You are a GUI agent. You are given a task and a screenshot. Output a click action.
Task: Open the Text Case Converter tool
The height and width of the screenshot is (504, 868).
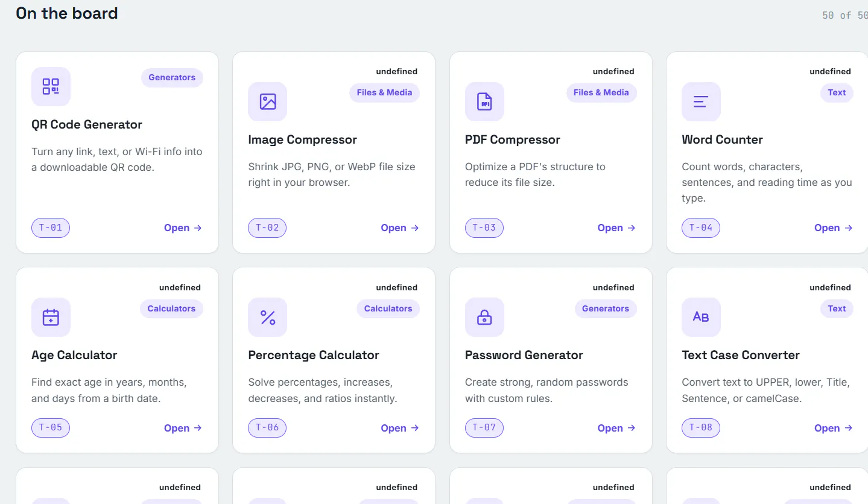pos(834,428)
